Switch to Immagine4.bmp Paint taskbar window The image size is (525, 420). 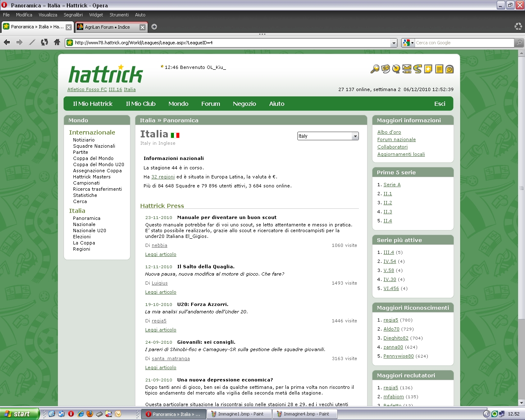[x=305, y=414]
